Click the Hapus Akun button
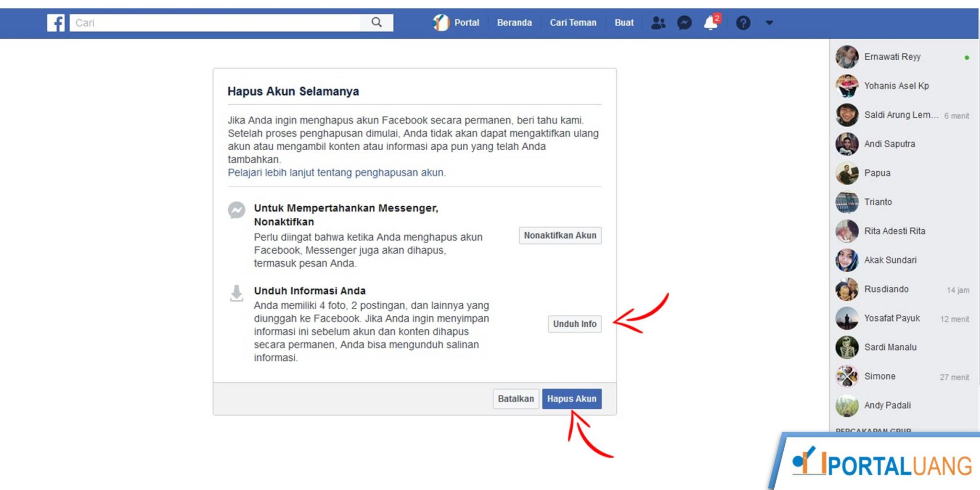 coord(572,399)
